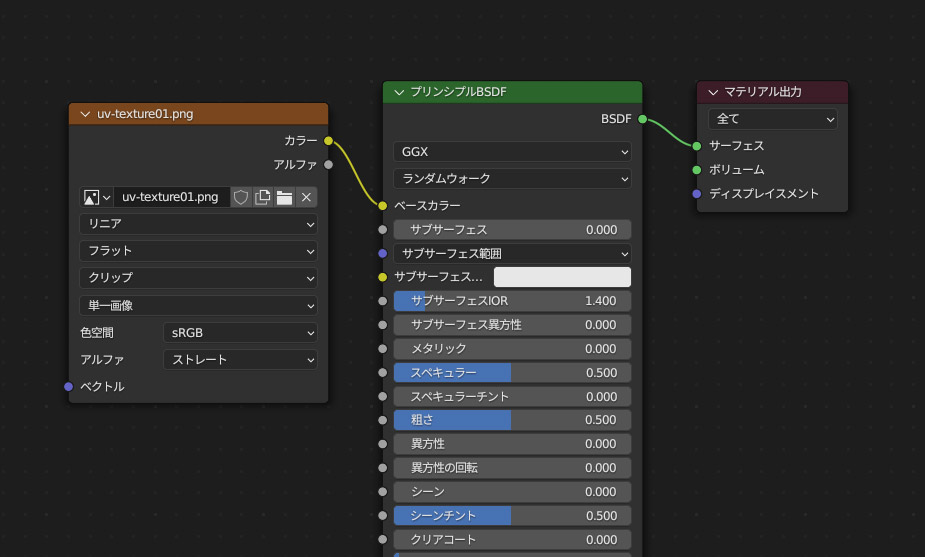Click the 粗さ roughness slider

pos(512,420)
